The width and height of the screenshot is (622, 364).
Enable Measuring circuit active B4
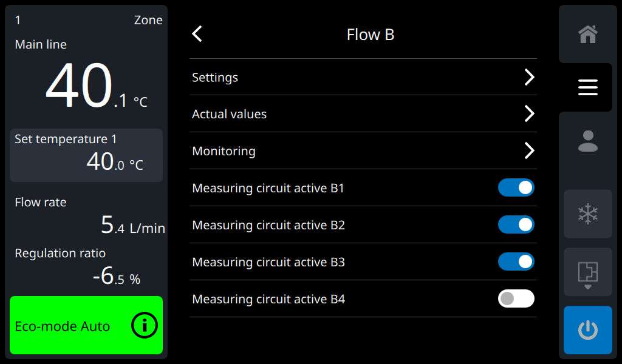click(x=516, y=298)
